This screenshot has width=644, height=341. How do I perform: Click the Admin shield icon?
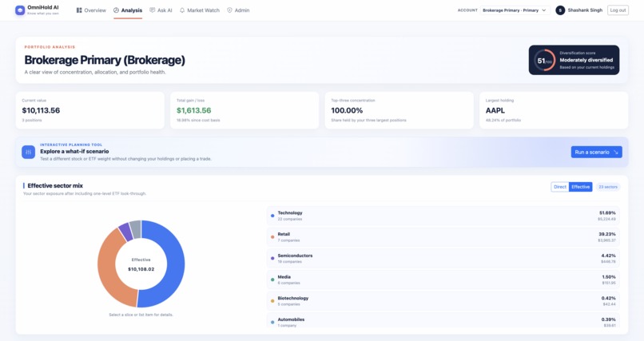229,10
